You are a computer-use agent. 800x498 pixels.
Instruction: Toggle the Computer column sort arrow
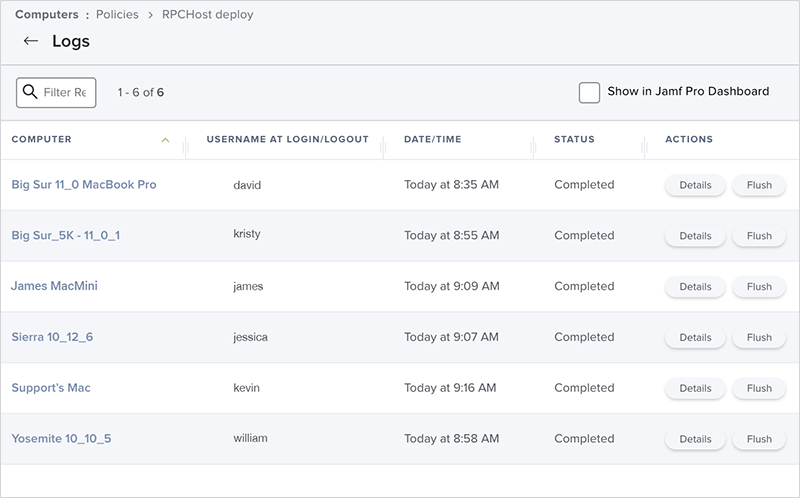click(x=165, y=140)
